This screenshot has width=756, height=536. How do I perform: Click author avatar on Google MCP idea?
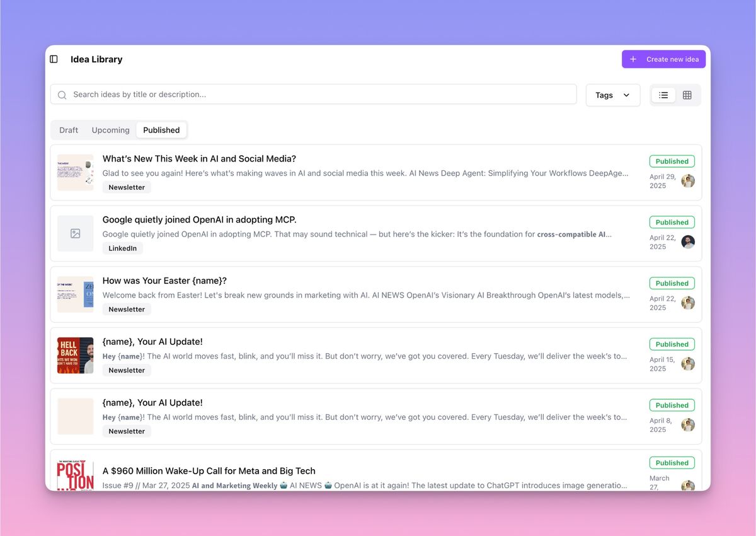pos(688,242)
